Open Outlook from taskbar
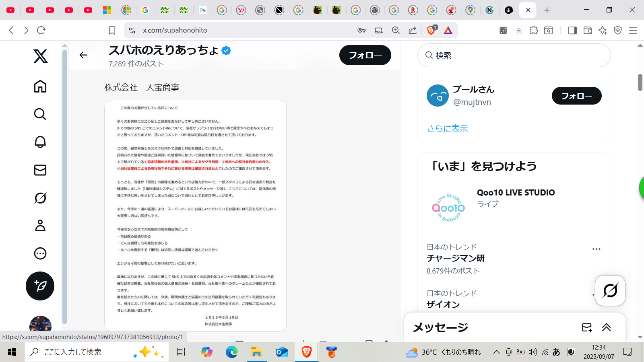 coord(281,352)
